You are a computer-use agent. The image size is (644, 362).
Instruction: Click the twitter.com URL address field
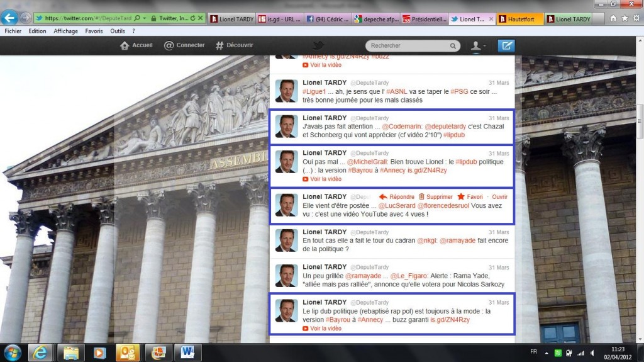(88, 18)
